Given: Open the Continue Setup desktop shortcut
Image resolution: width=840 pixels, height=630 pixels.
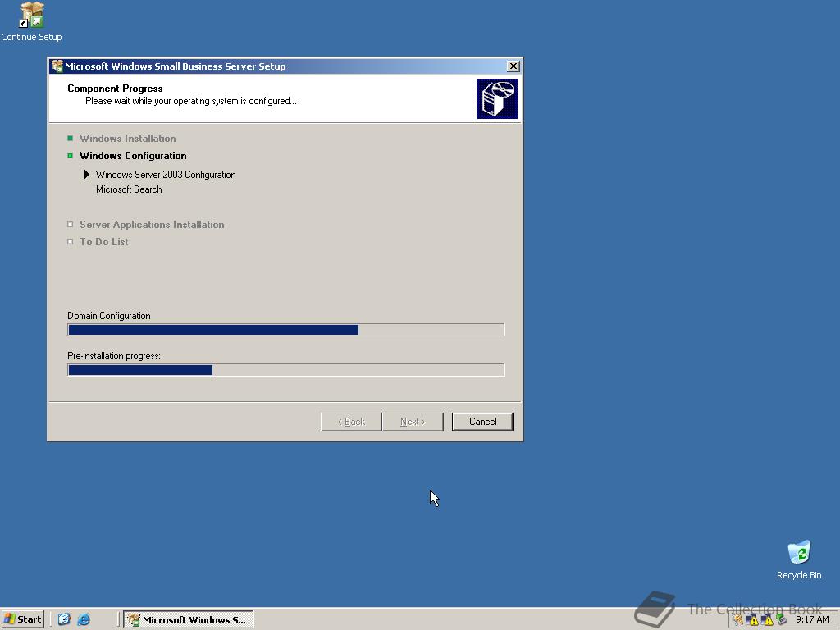Looking at the screenshot, I should click(31, 21).
